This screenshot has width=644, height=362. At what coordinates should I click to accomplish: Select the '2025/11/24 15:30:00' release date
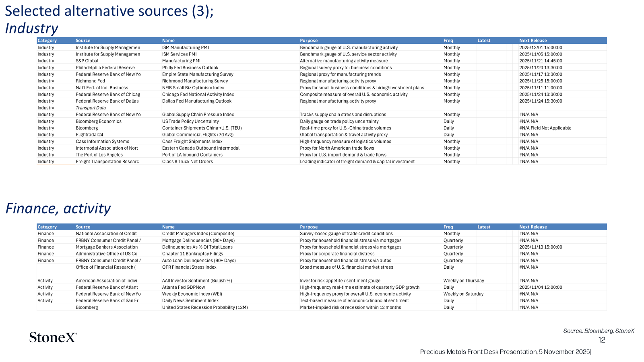coord(541,101)
